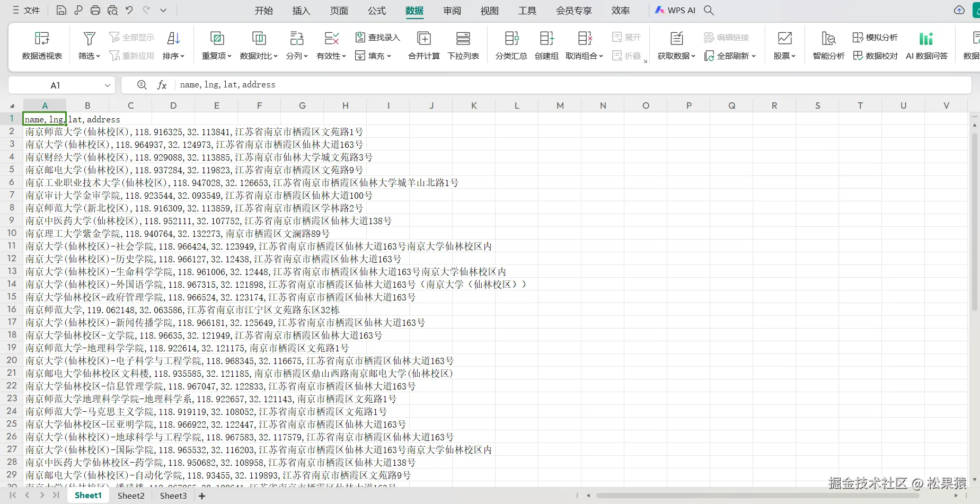Open AI Data Q&A (AI 数据问答)
Image resolution: width=980 pixels, height=504 pixels.
tap(926, 45)
